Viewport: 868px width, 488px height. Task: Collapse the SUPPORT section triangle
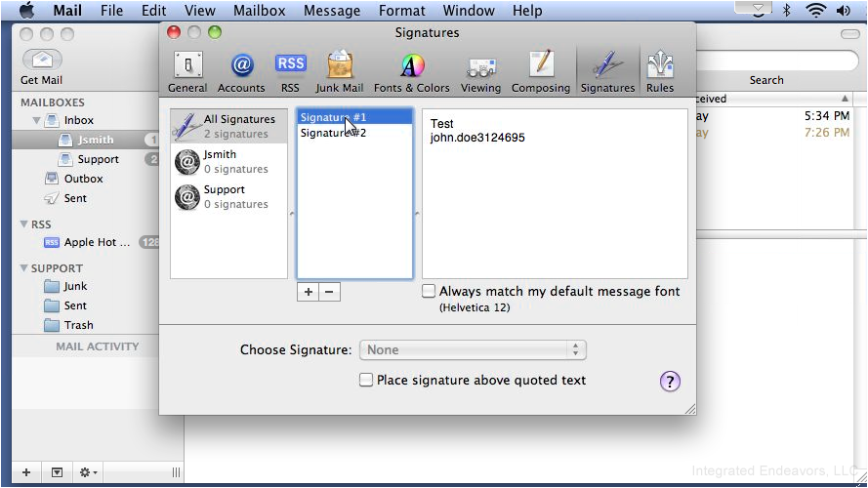point(23,267)
